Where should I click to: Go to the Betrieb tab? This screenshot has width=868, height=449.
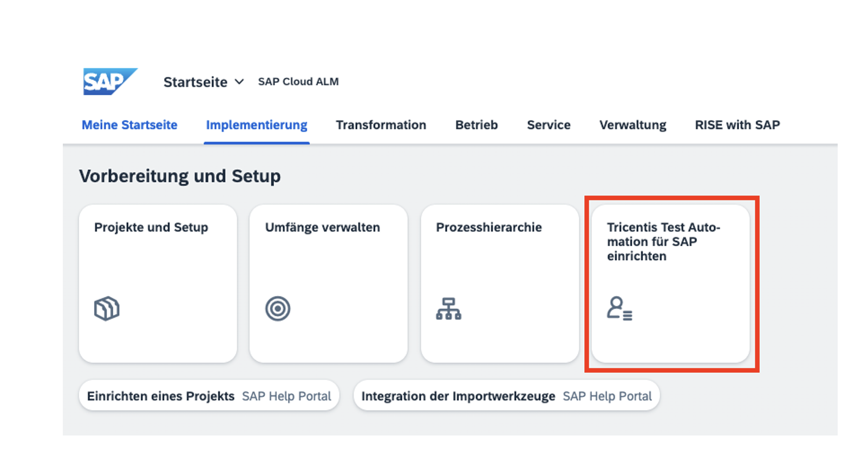pos(477,125)
